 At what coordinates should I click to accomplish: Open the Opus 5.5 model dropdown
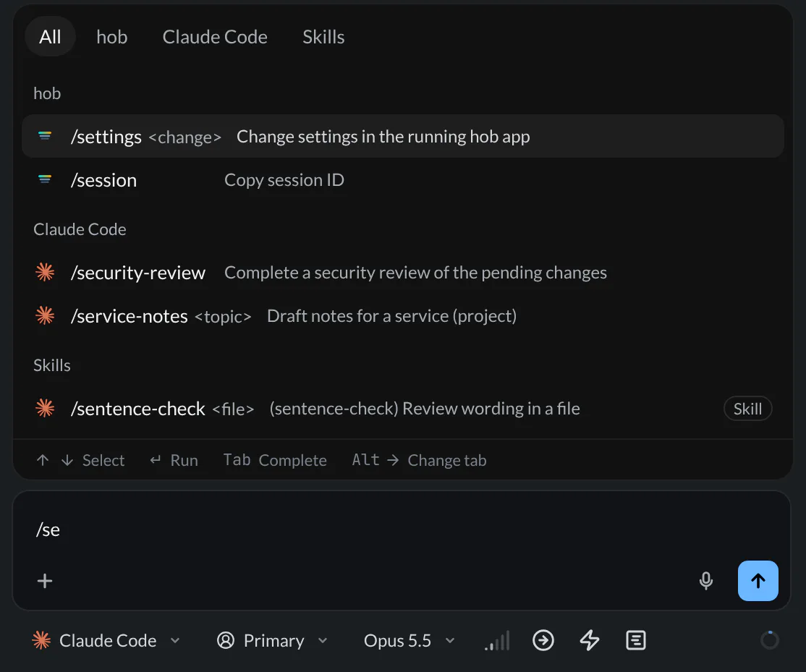point(410,641)
